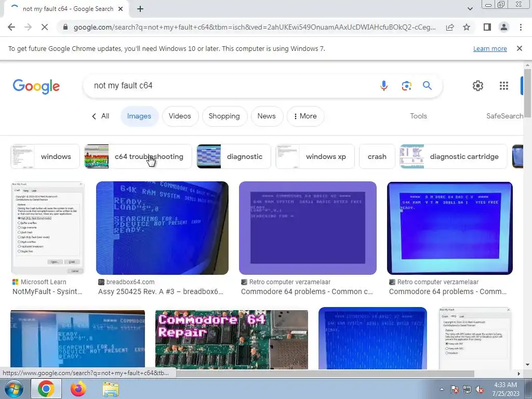Image resolution: width=532 pixels, height=399 pixels.
Task: Filter by the 'diagnostic' chip
Action: (234, 156)
